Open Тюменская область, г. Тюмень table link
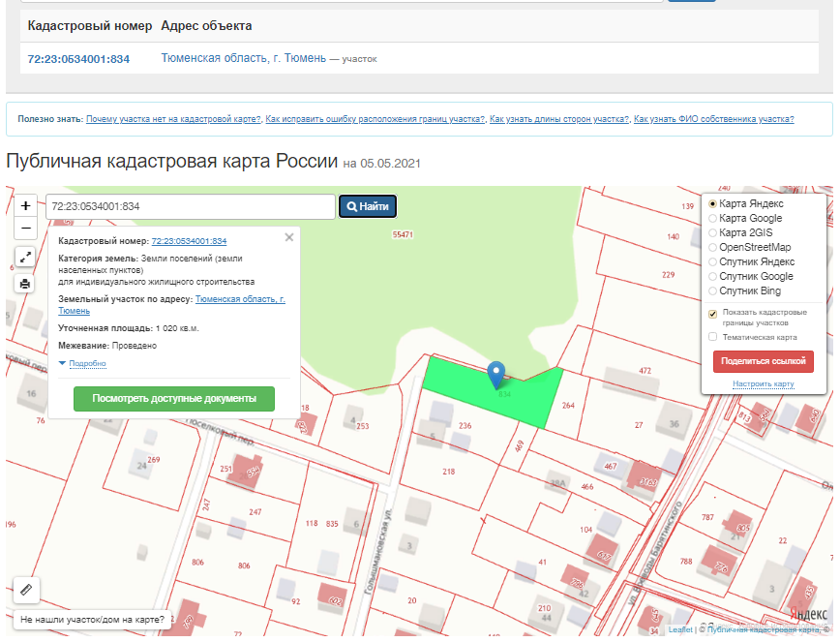The image size is (840, 642). [x=244, y=58]
